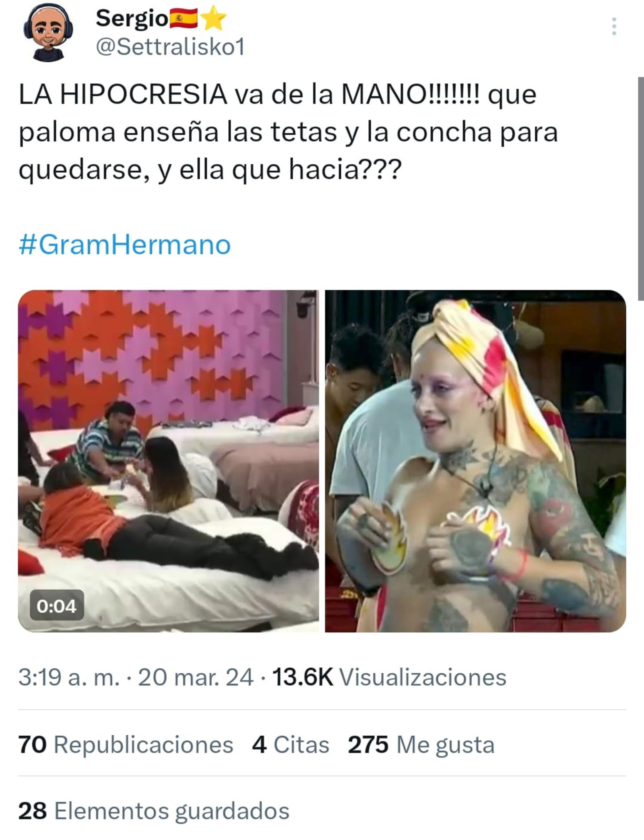The width and height of the screenshot is (644, 840).
Task: Open the right-hand photo attachment
Action: (x=475, y=461)
